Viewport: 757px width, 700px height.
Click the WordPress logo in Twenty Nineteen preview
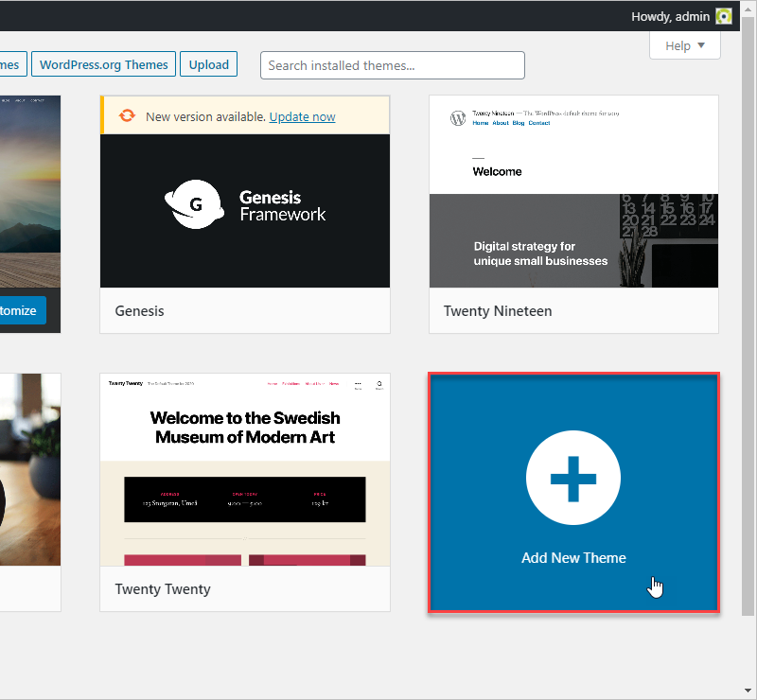458,118
